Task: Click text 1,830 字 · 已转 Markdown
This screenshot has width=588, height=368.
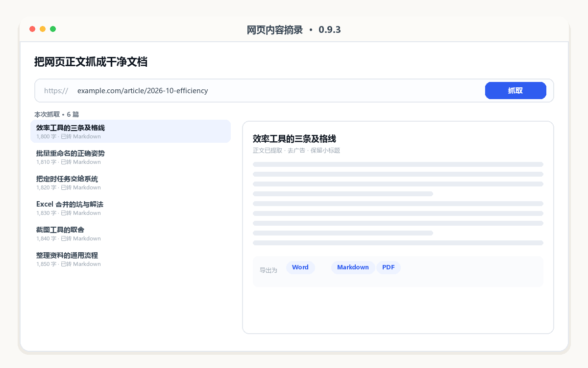Action: tap(69, 213)
